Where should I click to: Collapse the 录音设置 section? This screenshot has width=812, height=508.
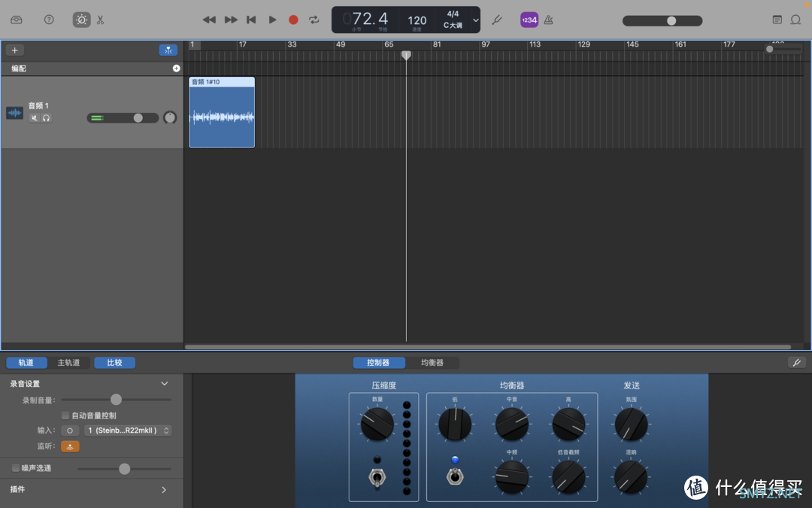[164, 384]
